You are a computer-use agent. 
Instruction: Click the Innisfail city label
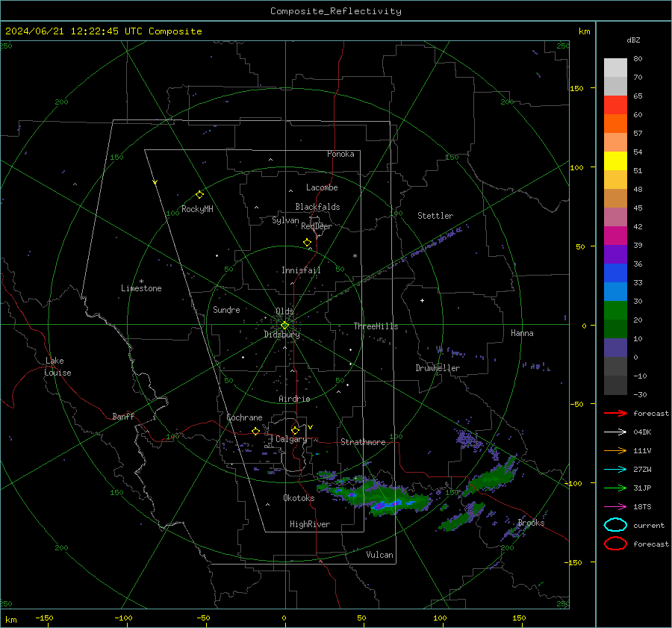coord(301,270)
